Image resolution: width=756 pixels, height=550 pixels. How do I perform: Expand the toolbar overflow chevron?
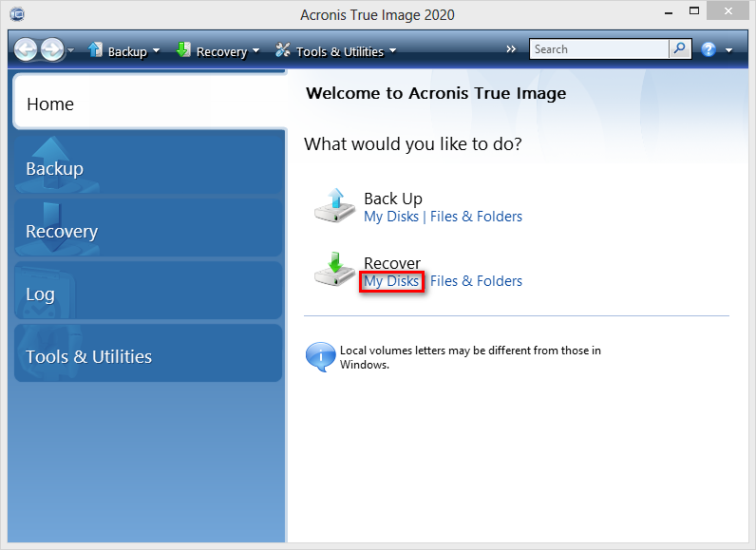[511, 49]
